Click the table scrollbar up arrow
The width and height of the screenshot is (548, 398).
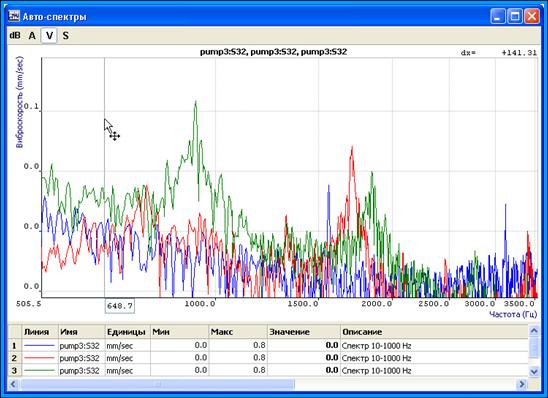[534, 330]
